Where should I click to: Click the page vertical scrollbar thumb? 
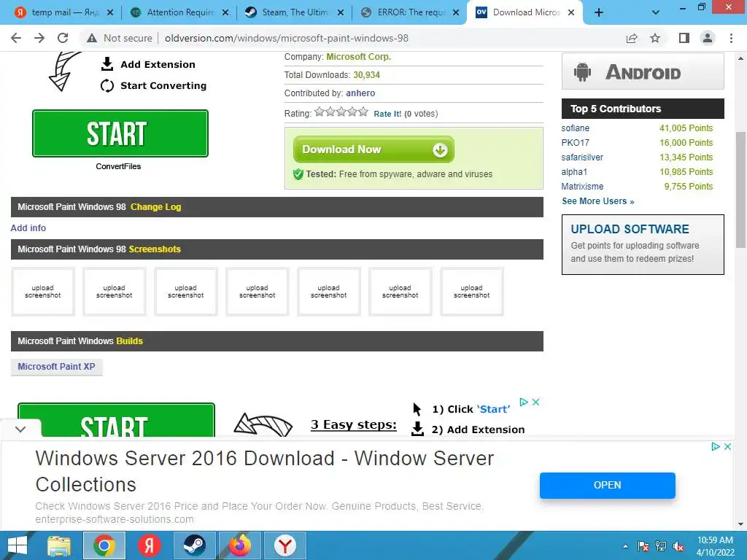[740, 190]
